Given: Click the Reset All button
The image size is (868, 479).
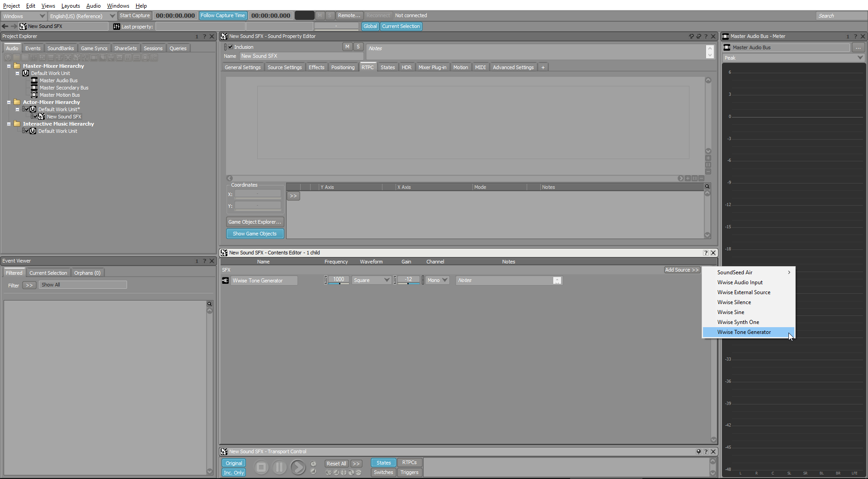Looking at the screenshot, I should point(336,464).
